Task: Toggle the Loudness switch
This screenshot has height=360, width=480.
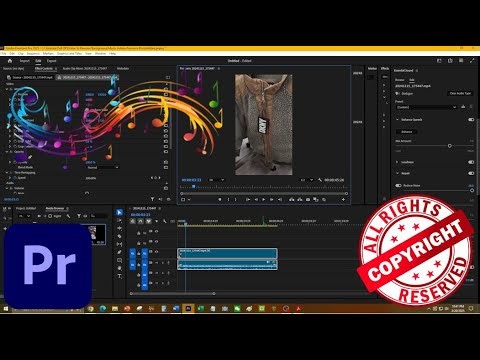Action: (471, 162)
